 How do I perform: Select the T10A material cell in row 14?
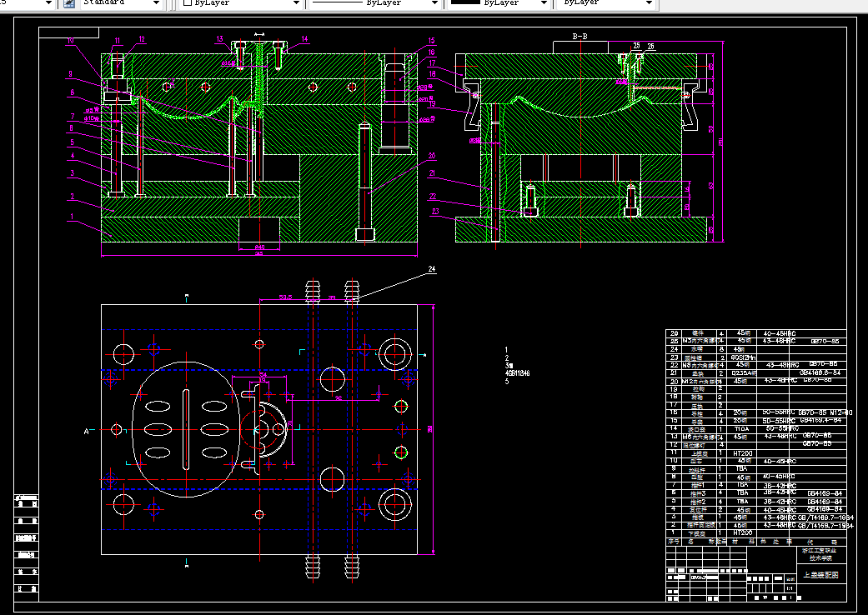(x=742, y=428)
